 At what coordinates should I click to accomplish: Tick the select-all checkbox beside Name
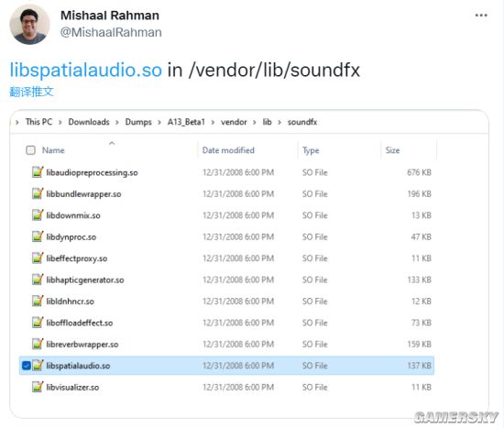tap(30, 150)
